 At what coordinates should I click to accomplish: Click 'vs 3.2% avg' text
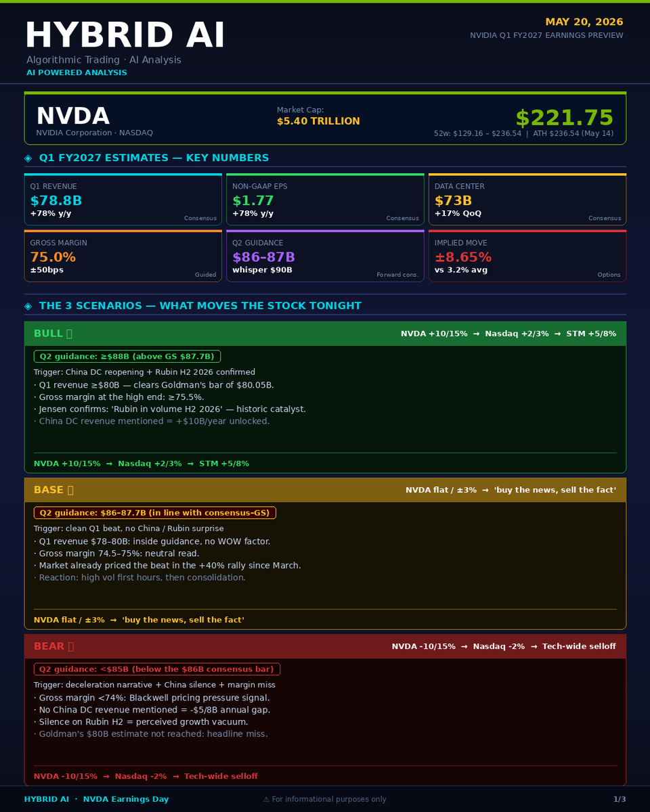[x=461, y=270]
